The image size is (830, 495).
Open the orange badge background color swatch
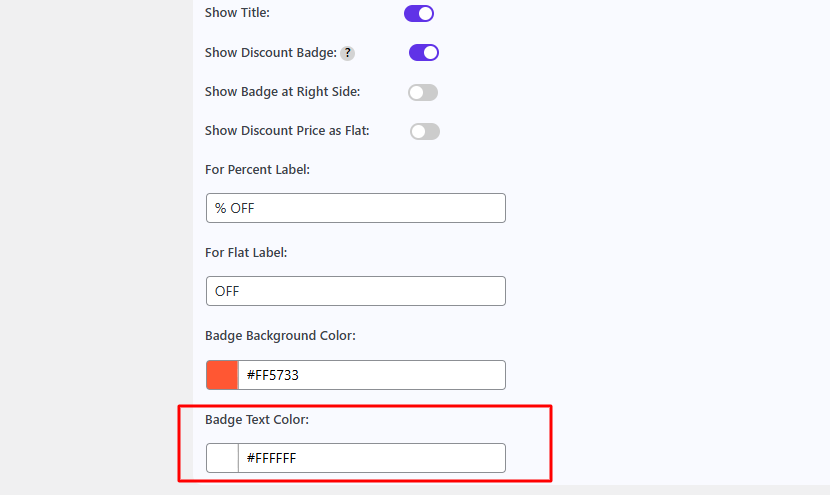(x=222, y=375)
